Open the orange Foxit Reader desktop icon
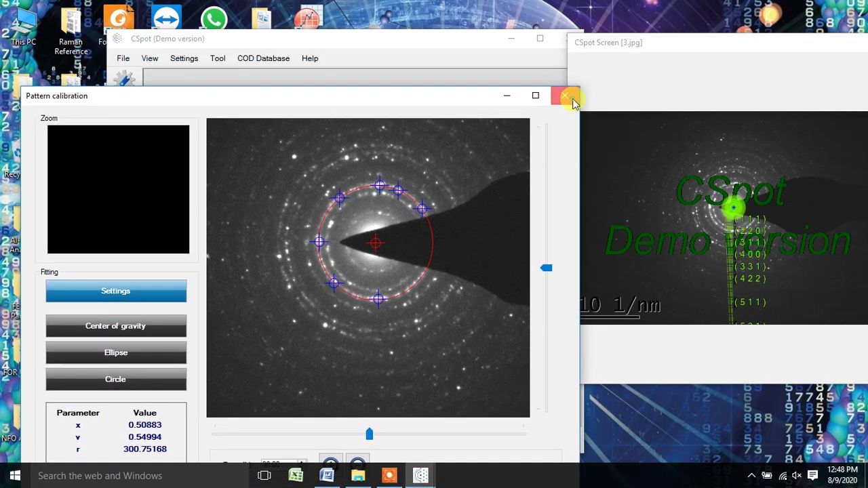The width and height of the screenshot is (868, 488). (x=119, y=19)
